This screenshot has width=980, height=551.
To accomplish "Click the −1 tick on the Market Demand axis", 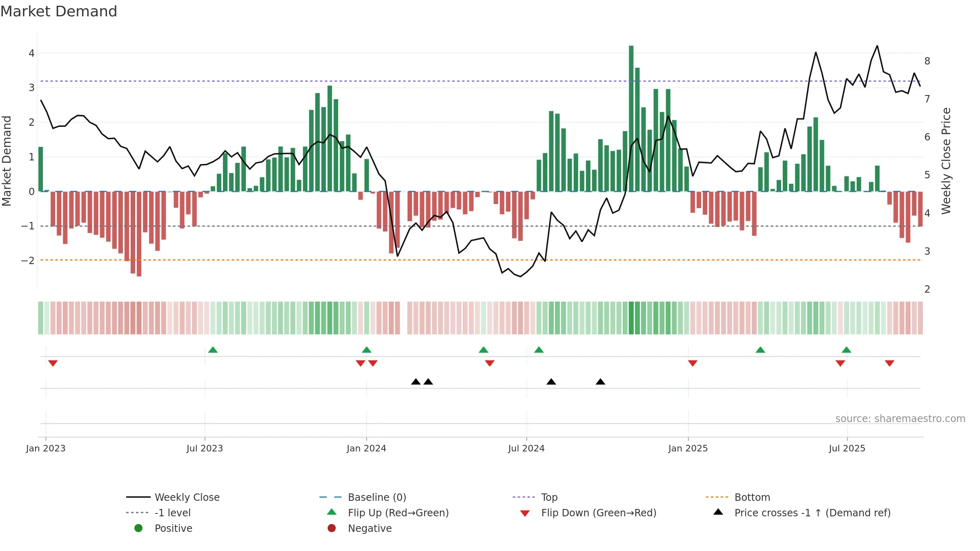I will tap(28, 226).
